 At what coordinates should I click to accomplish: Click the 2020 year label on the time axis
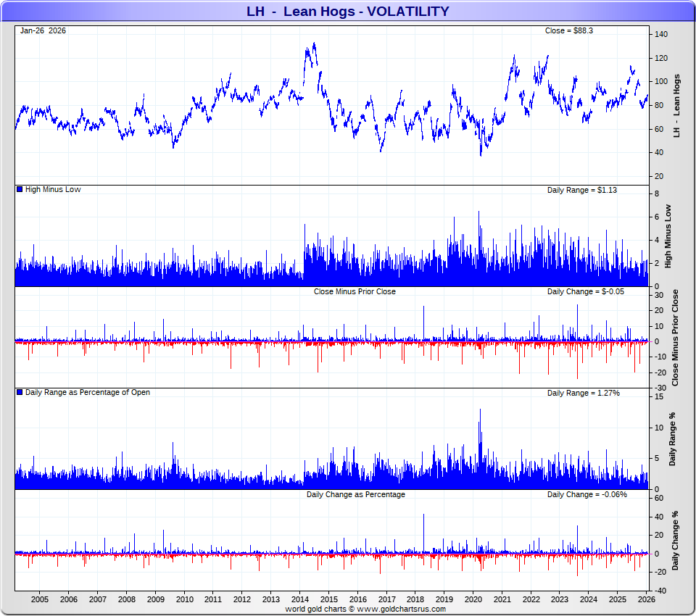click(x=473, y=599)
